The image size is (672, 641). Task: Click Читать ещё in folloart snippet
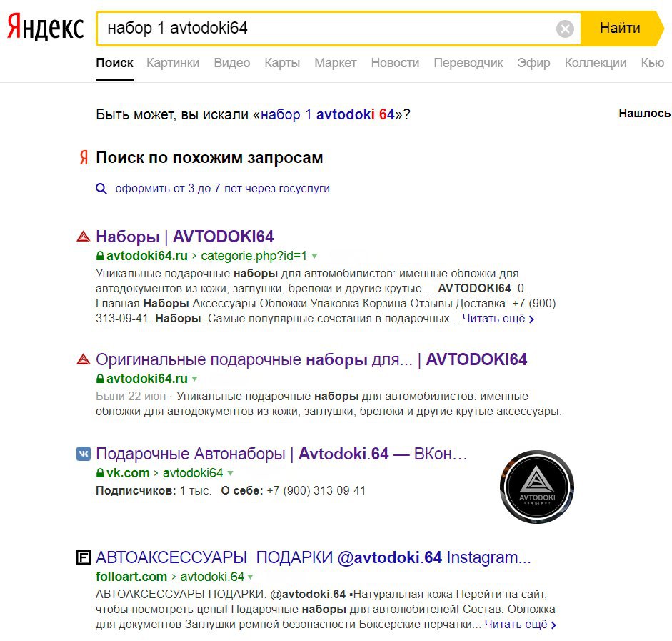(x=521, y=625)
